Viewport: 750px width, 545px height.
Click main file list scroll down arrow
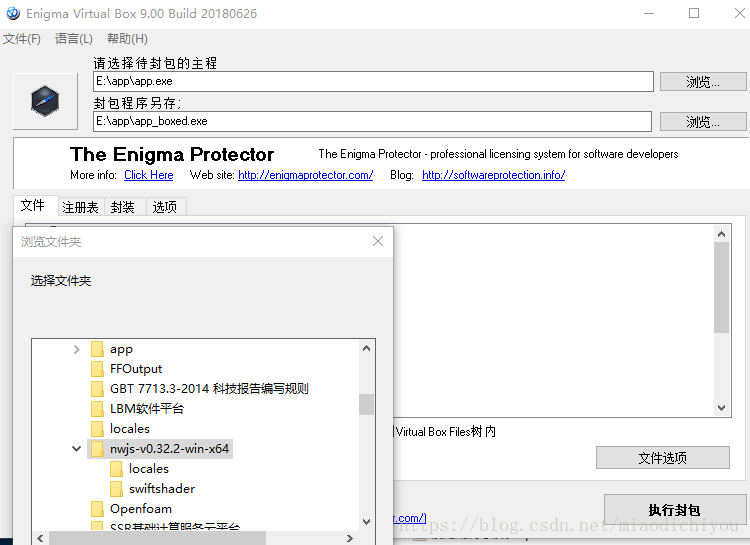[721, 408]
